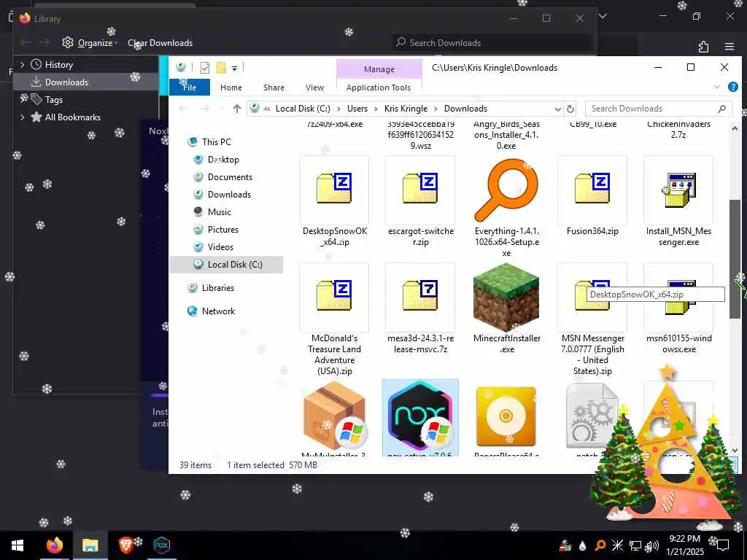Expand the Explorer ribbon chevron
This screenshot has width=747, height=560.
click(x=717, y=87)
